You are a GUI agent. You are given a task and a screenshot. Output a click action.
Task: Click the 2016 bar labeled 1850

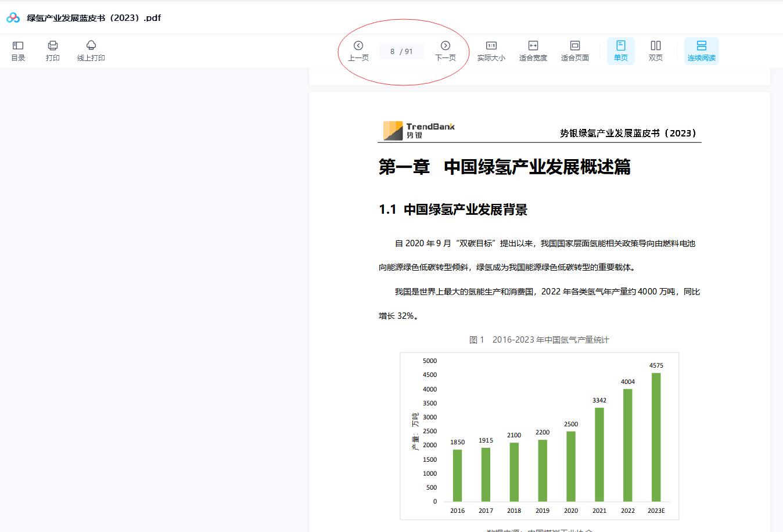point(457,475)
